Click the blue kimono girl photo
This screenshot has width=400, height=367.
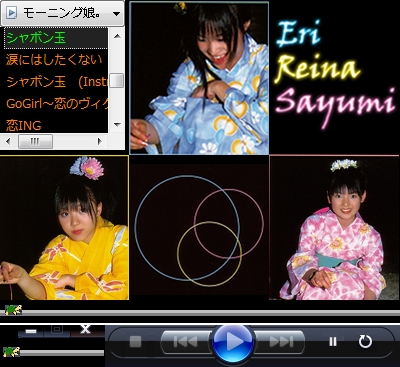pyautogui.click(x=199, y=78)
